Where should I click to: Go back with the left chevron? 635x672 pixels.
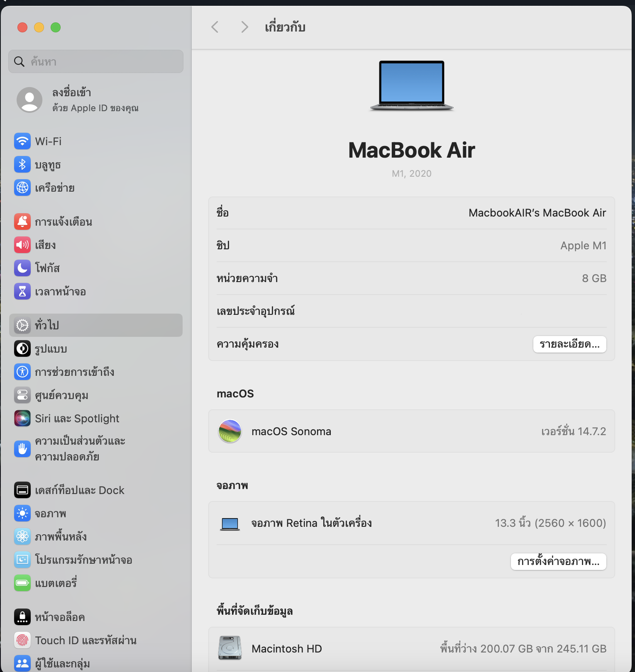(x=215, y=27)
